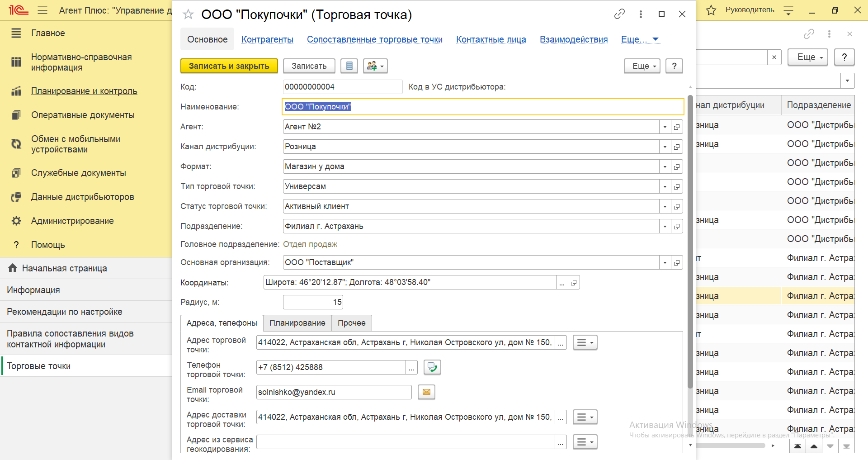
Task: Expand the Канал дистрибуции dropdown
Action: [x=665, y=147]
